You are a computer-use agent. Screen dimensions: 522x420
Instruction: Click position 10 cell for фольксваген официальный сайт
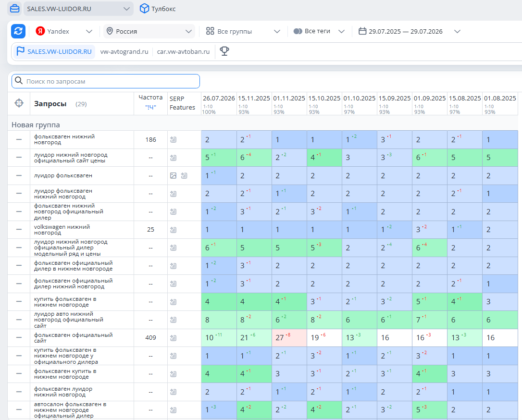(219, 338)
